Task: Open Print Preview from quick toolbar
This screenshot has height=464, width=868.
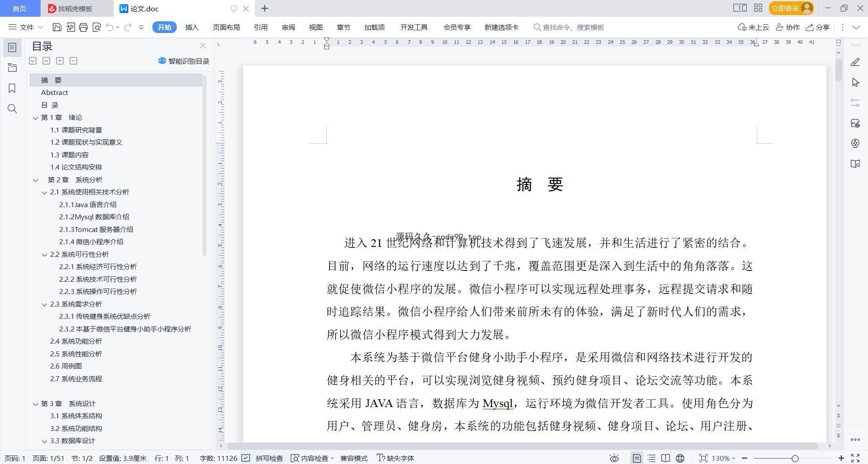Action: click(96, 27)
